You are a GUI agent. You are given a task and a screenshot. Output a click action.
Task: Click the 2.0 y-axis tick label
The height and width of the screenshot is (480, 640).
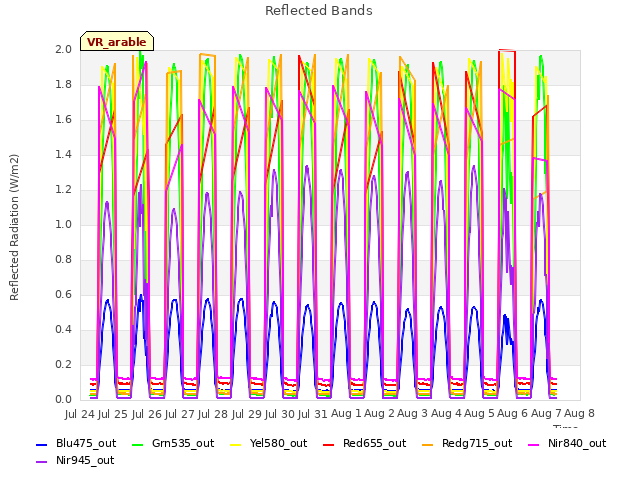pyautogui.click(x=63, y=49)
